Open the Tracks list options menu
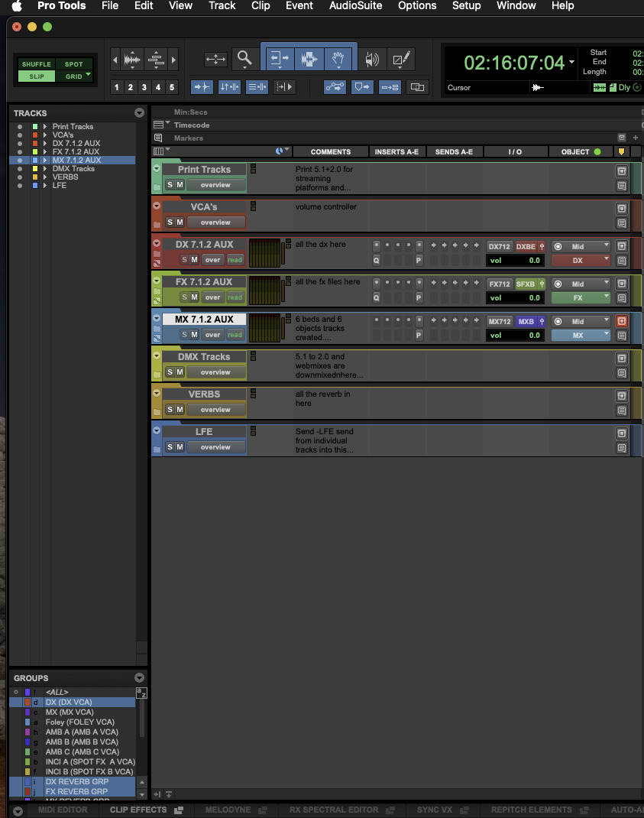Image resolution: width=644 pixels, height=818 pixels. (139, 112)
